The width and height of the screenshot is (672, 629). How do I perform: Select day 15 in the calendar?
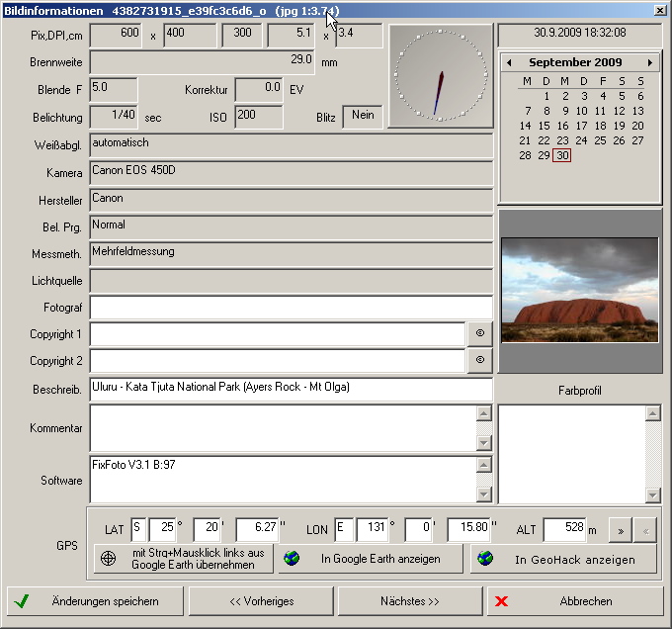[x=544, y=126]
